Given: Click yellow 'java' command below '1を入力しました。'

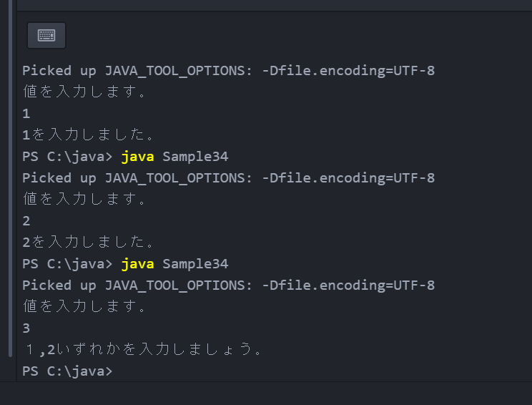Looking at the screenshot, I should coord(138,157).
